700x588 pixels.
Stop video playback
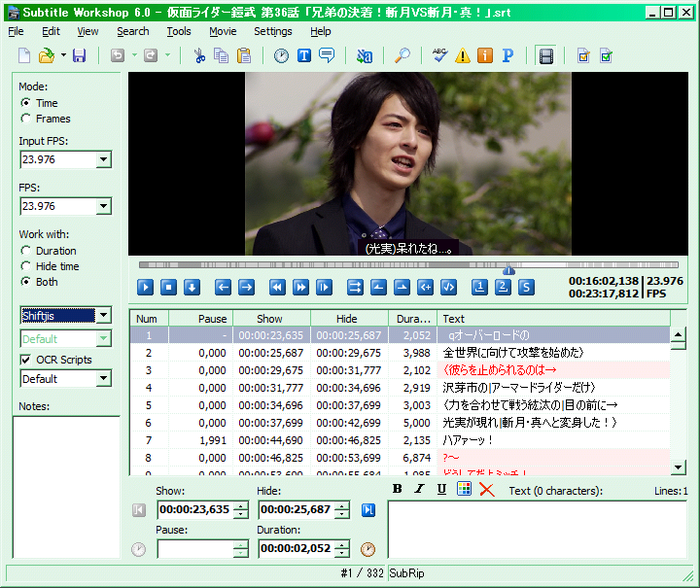[x=168, y=288]
